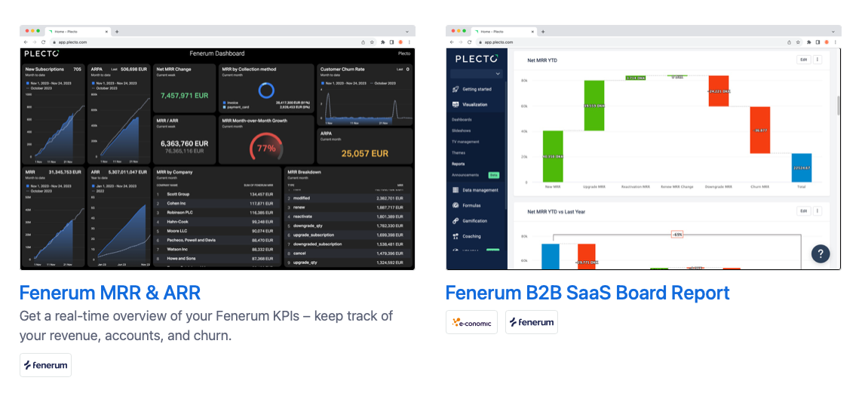868x396 pixels.
Task: Click the downgrade_qty row in MRR Breakdown
Action: pos(348,226)
